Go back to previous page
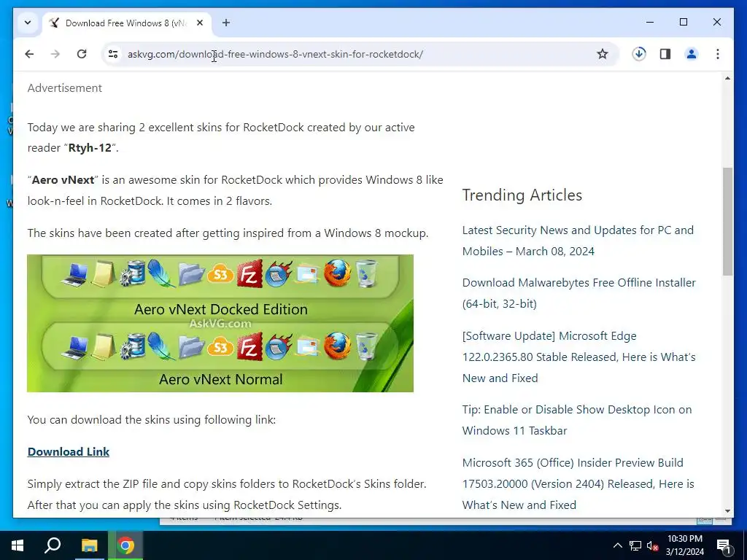 coord(29,54)
